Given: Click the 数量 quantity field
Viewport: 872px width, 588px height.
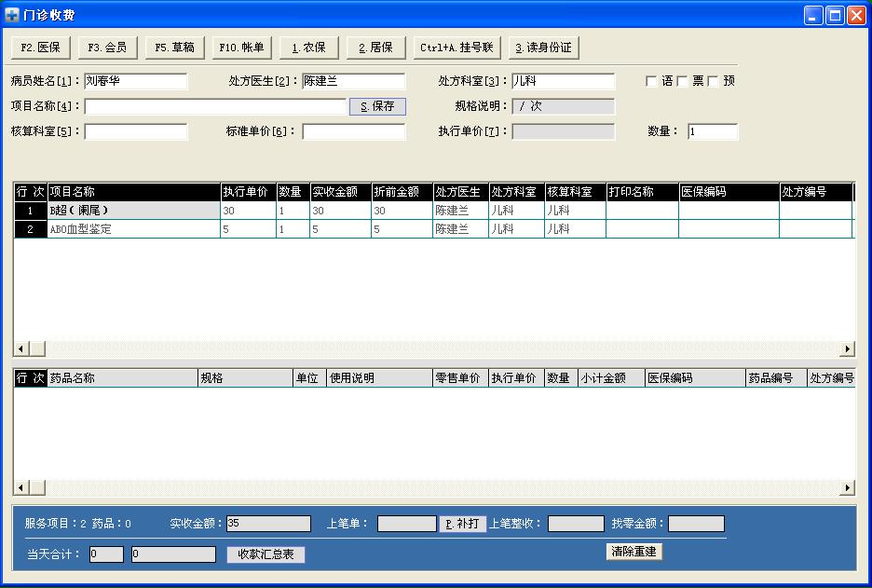Looking at the screenshot, I should (x=713, y=131).
